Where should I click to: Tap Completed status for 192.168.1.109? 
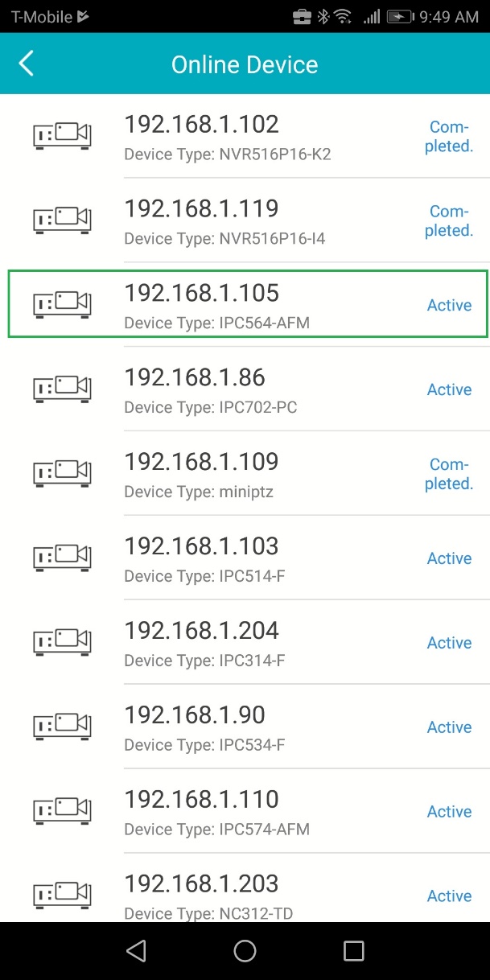tap(449, 474)
